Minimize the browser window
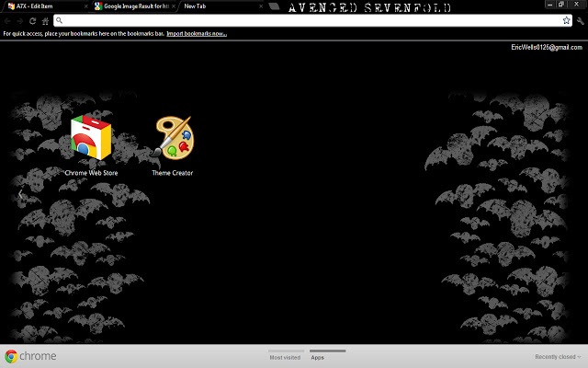The width and height of the screenshot is (588, 368). point(550,5)
